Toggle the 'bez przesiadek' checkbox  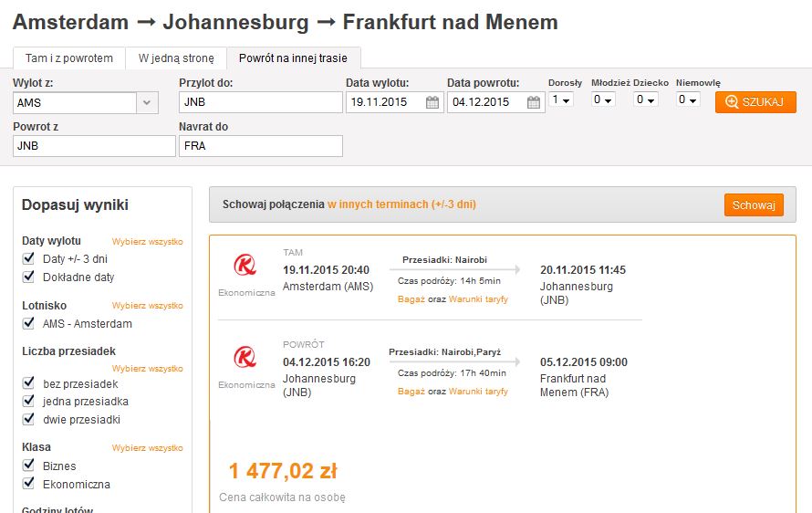[x=29, y=383]
